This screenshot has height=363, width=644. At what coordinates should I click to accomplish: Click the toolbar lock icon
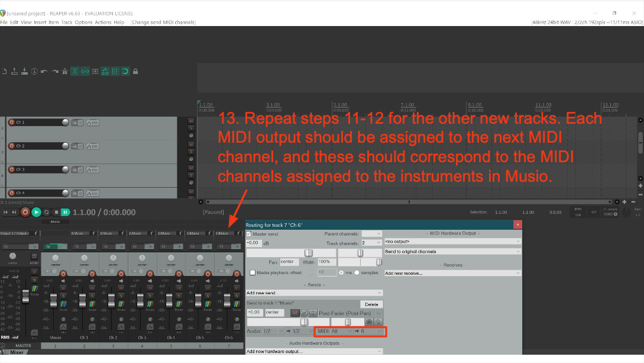[135, 72]
